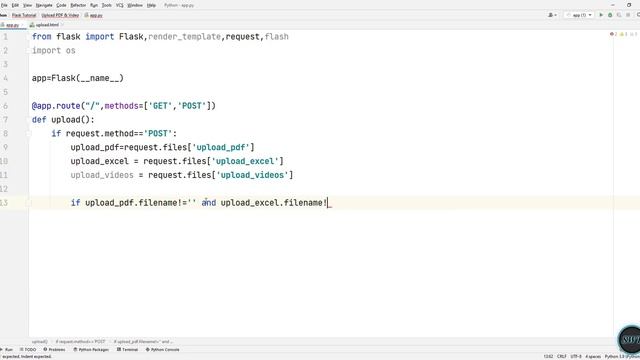
Task: Open the VCS menu
Action: 120,5
